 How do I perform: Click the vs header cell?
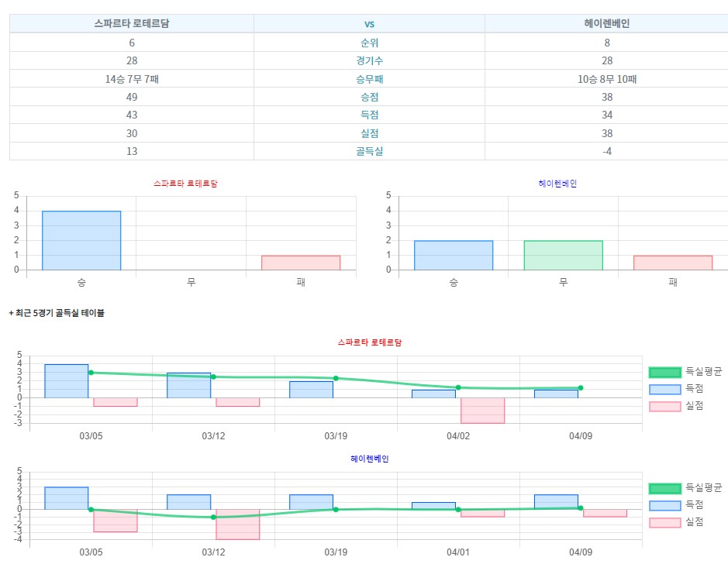369,24
